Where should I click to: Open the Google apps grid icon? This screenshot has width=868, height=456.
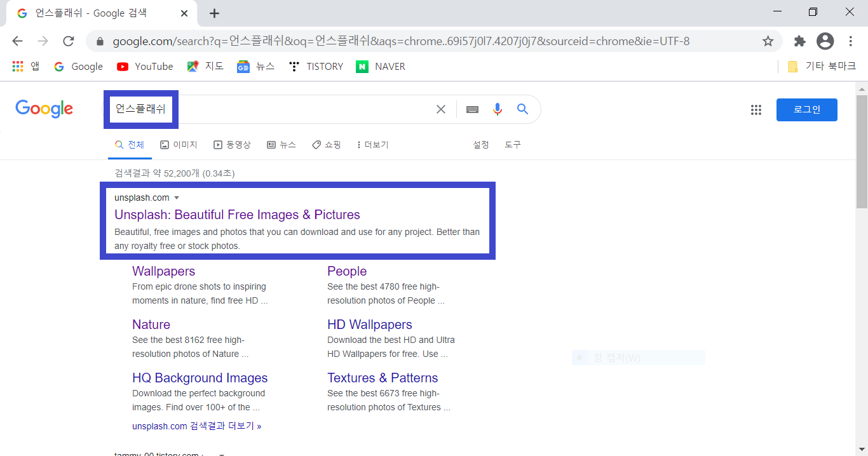pos(756,110)
